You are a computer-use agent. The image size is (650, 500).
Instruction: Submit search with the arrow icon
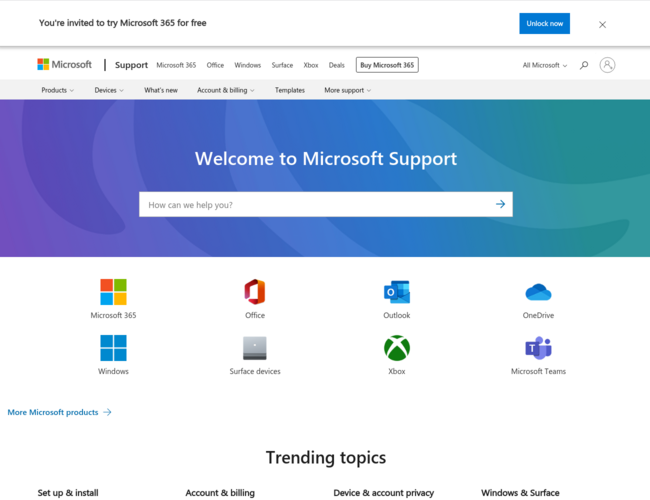point(500,204)
